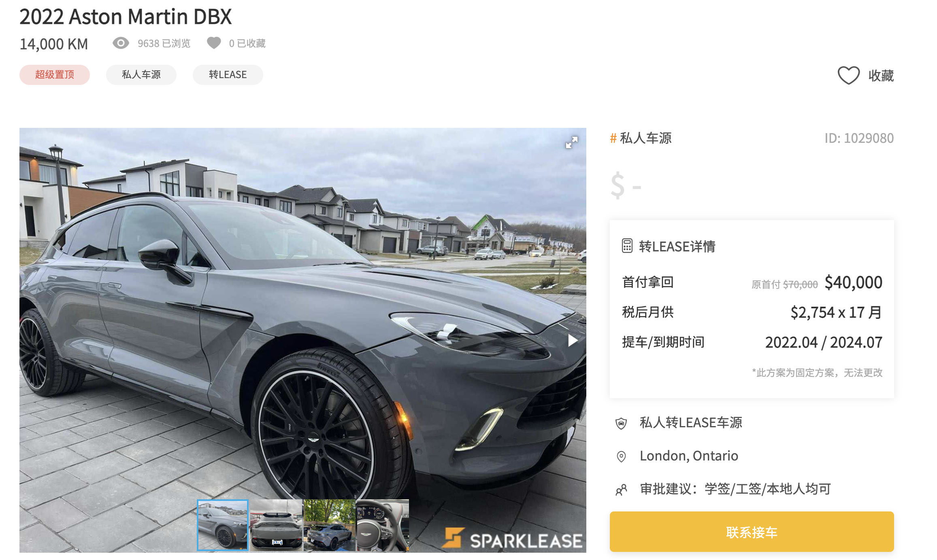Click the gray heart saved-count icon
The height and width of the screenshot is (560, 937).
tap(214, 43)
